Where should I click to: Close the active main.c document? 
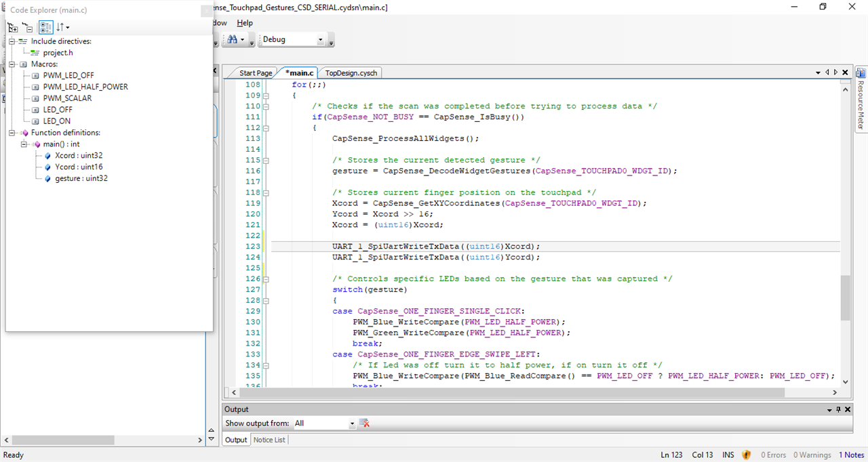coord(845,72)
